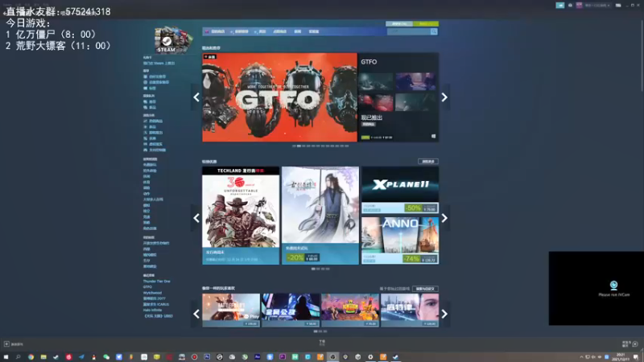The height and width of the screenshot is (362, 644).
Task: View the purple-toned GTFO screenshot thumbnail
Action: [415, 81]
